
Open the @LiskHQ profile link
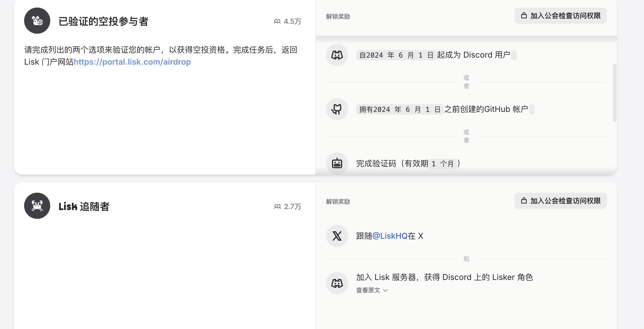coord(390,236)
